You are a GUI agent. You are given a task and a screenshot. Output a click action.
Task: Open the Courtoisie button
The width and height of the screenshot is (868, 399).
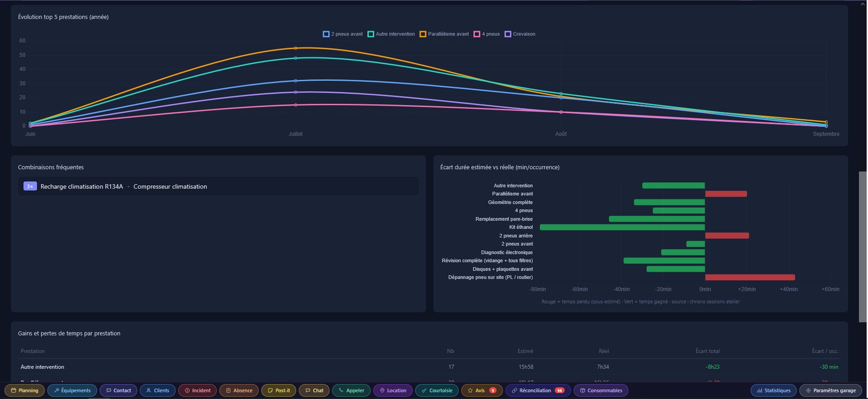tap(437, 390)
